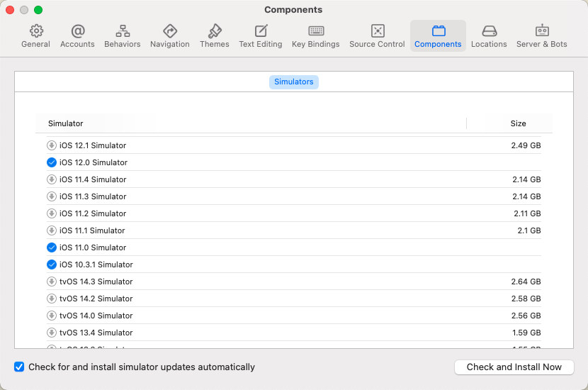Download the tvOS 13.4 Simulator
The image size is (588, 390).
(x=52, y=333)
